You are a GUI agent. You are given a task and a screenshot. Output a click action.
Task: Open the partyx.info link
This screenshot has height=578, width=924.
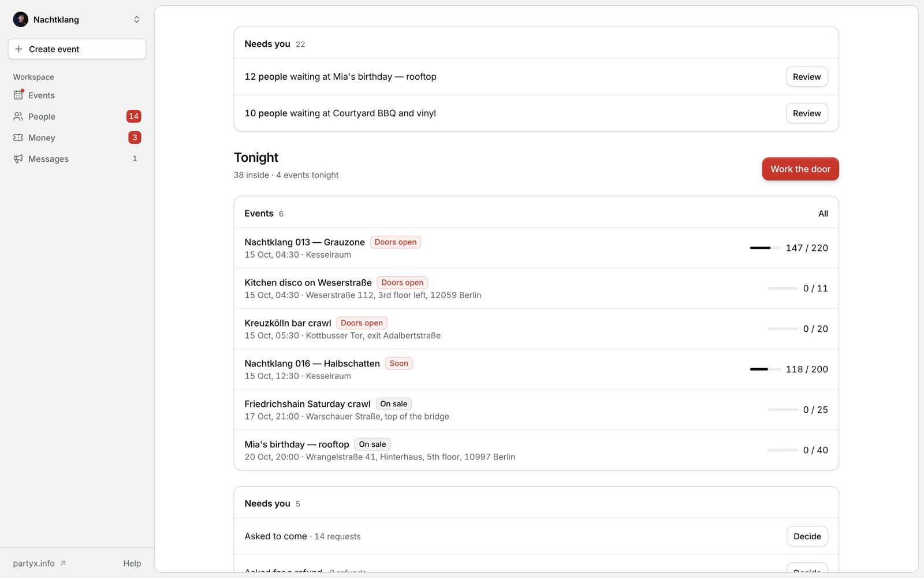coord(39,563)
